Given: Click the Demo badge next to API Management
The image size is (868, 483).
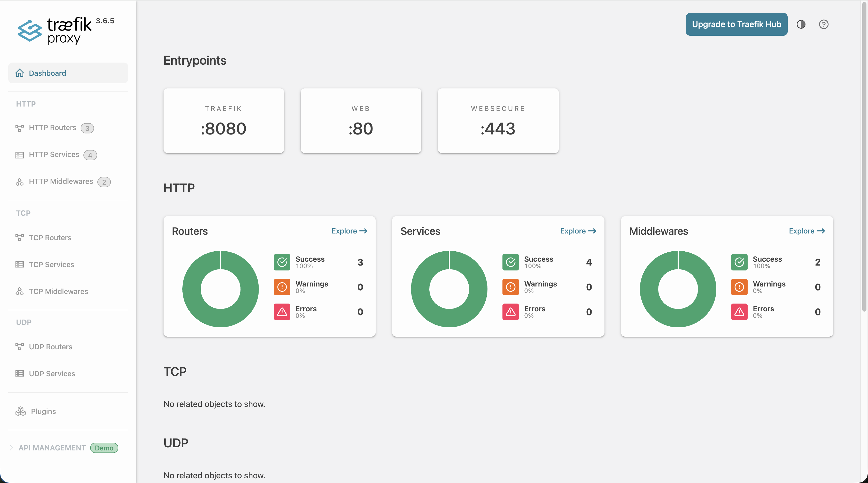Looking at the screenshot, I should 104,448.
